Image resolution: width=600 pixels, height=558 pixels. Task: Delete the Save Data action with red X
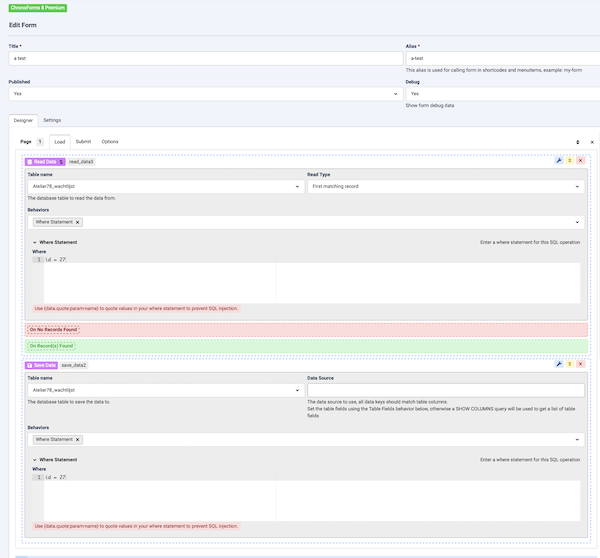tap(580, 365)
